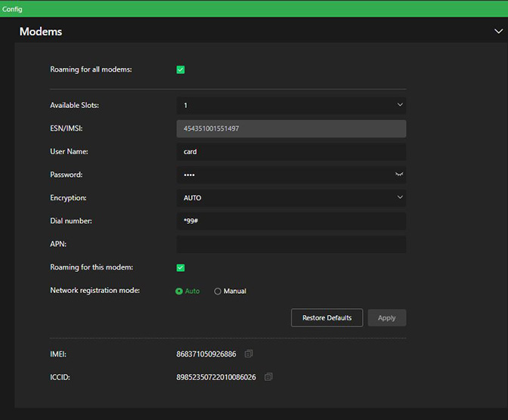Disable Roaming for this modem checkbox
Image resolution: width=508 pixels, height=420 pixels.
tap(181, 267)
